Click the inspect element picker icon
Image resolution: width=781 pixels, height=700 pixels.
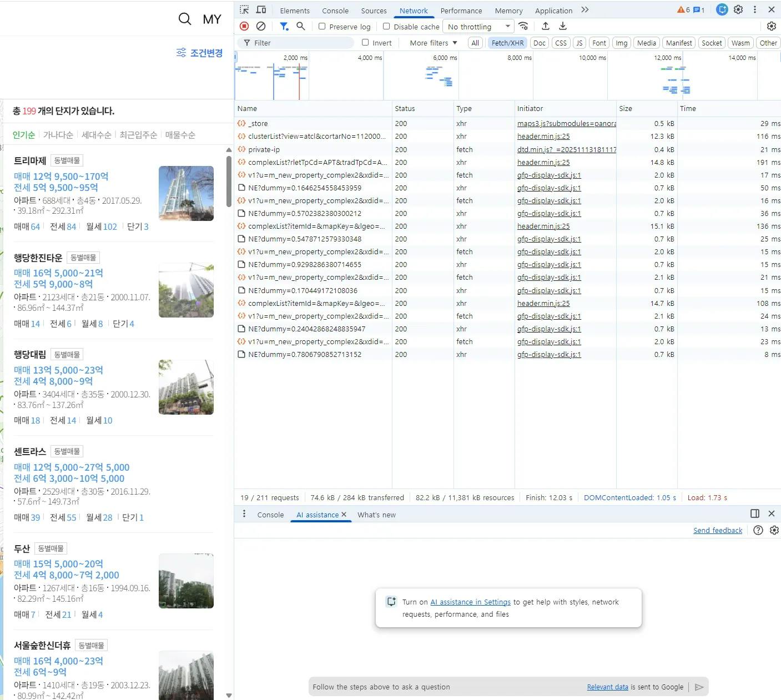pyautogui.click(x=244, y=10)
